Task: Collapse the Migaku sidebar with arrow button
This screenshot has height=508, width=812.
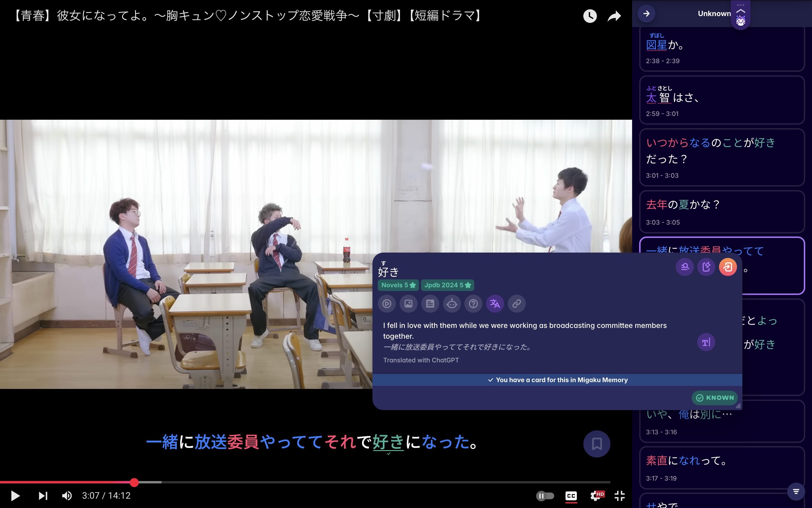Action: coord(646,14)
